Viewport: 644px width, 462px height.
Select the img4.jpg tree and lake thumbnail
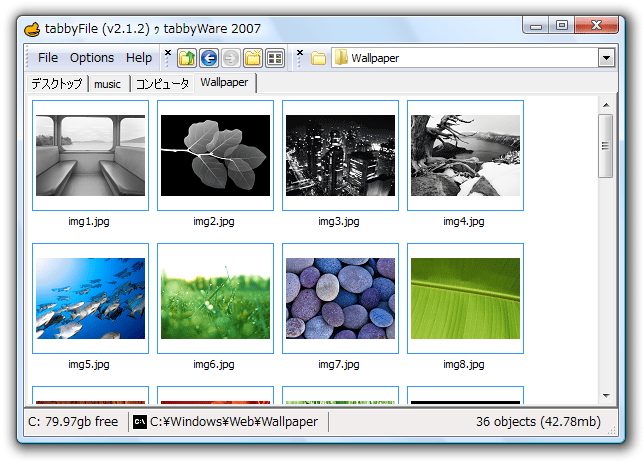(x=465, y=155)
